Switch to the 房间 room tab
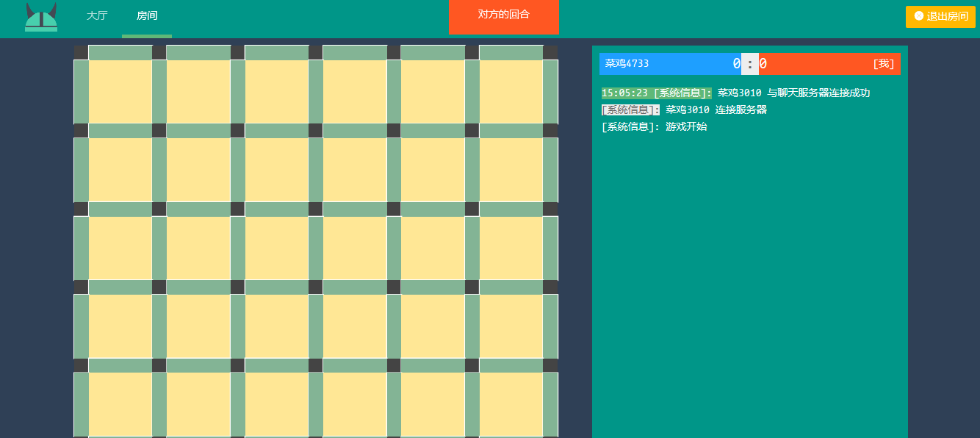Image resolution: width=980 pixels, height=438 pixels. click(x=147, y=15)
